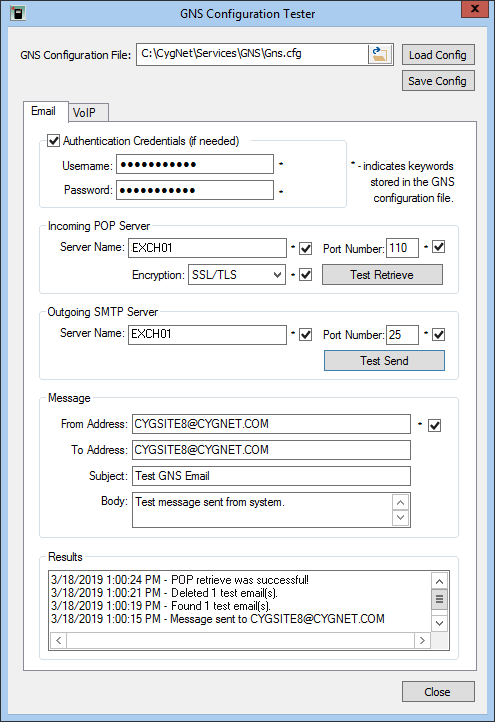Click Body scroll down arrow
Image resolution: width=495 pixels, height=722 pixels.
point(401,518)
